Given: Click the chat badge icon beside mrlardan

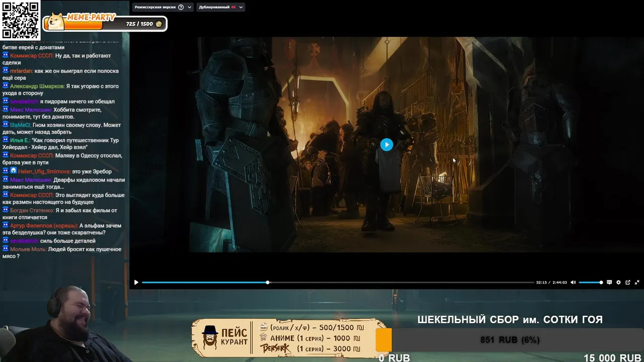Looking at the screenshot, I should pos(6,71).
